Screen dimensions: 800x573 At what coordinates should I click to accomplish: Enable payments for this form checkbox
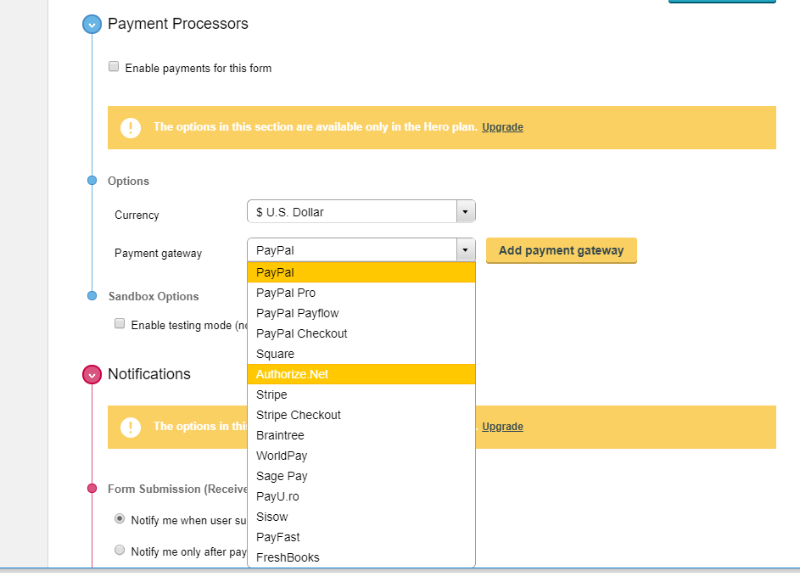coord(114,67)
